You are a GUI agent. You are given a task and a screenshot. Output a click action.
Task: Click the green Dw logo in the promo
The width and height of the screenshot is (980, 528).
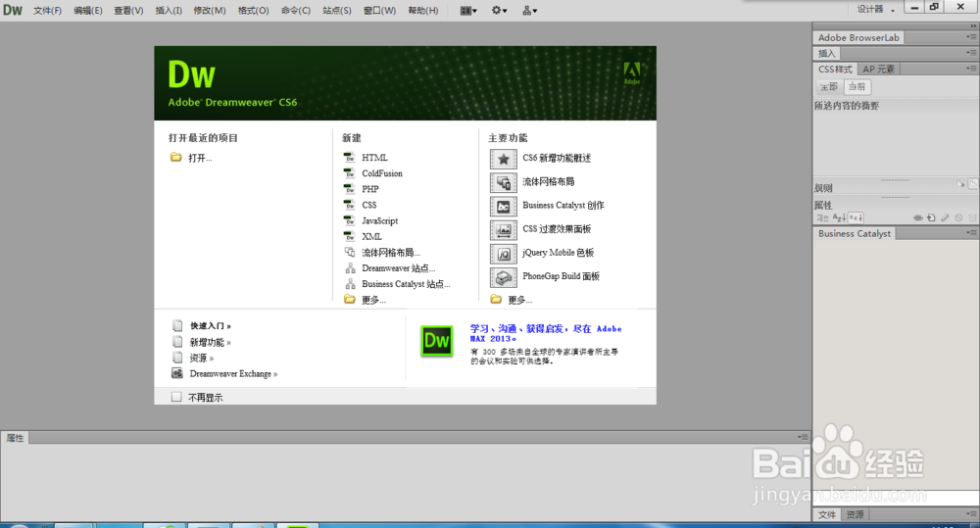[437, 341]
